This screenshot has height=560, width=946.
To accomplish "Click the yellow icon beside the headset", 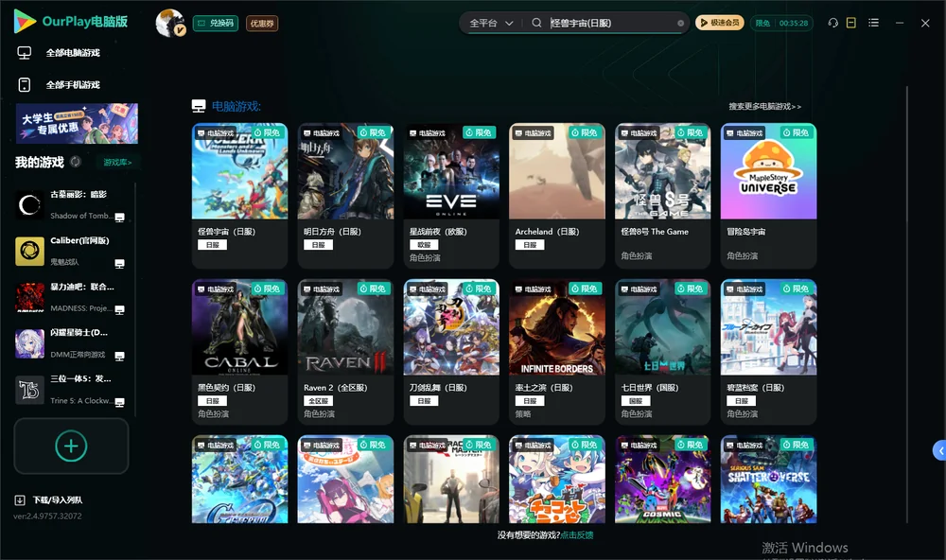I will [851, 23].
